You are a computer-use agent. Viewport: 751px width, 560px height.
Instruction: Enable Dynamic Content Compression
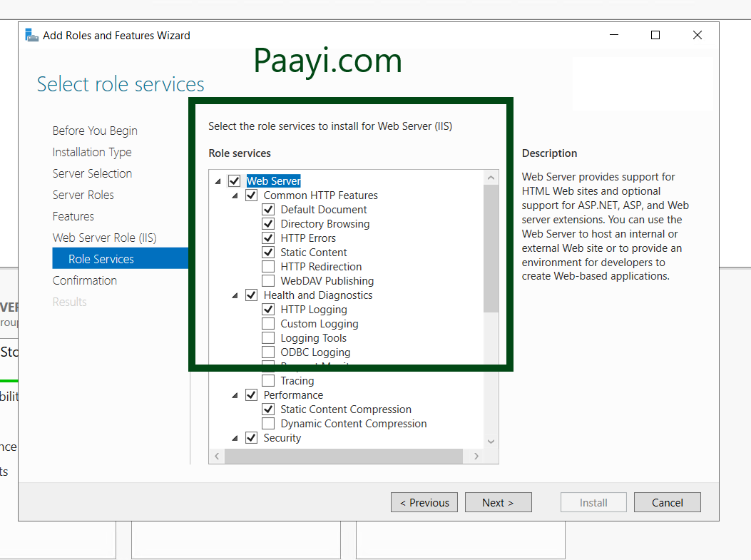click(268, 423)
